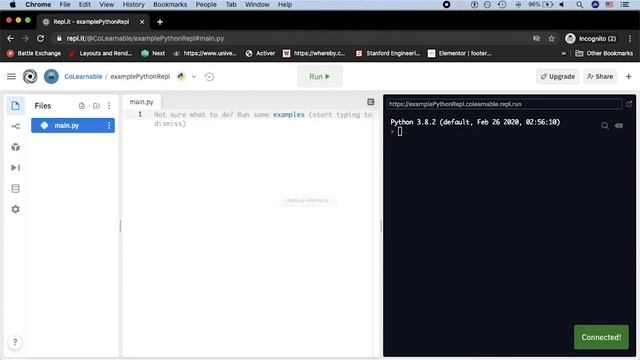Open the Next bookmark

[153, 53]
